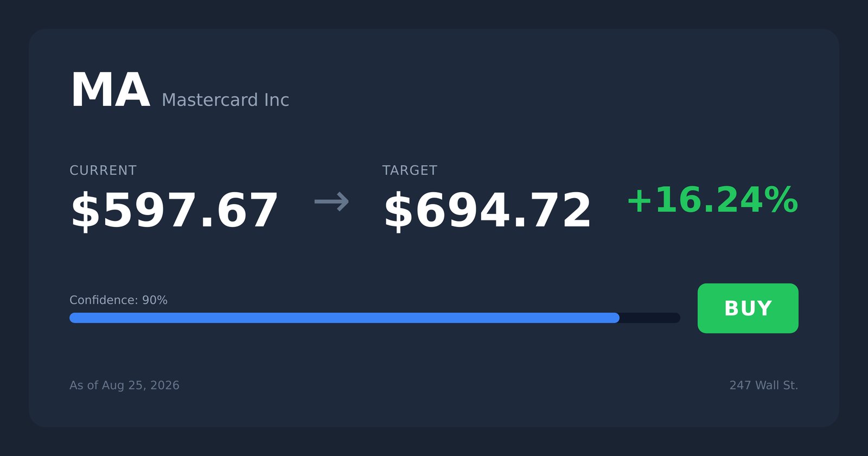868x456 pixels.
Task: Click the CURRENT label
Action: (x=103, y=170)
